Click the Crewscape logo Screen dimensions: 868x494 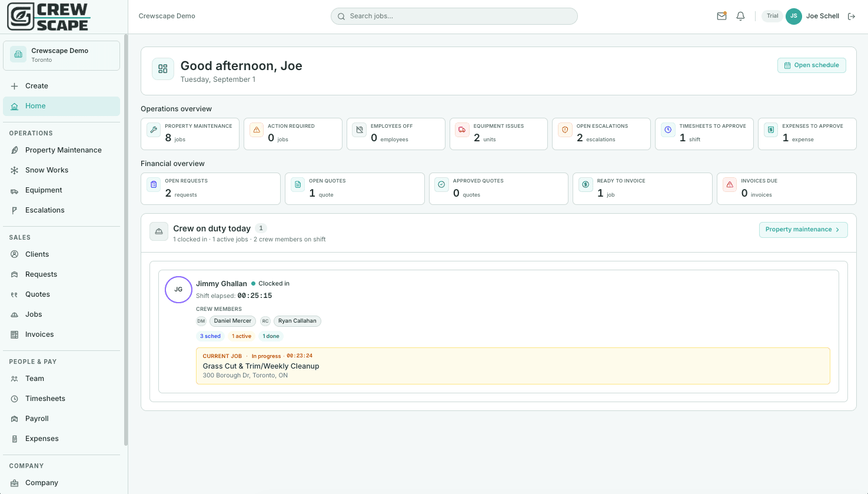(48, 16)
